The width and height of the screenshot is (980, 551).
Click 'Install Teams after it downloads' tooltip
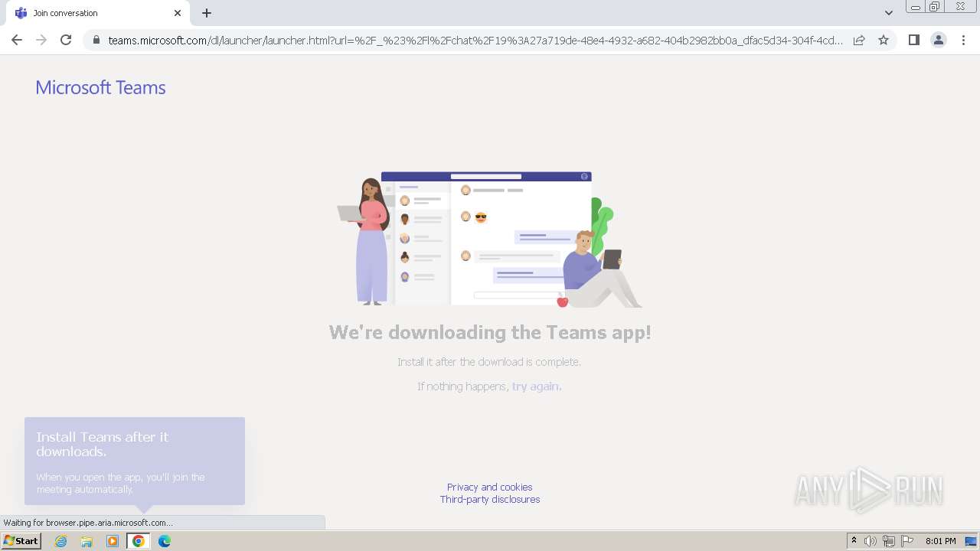click(135, 461)
